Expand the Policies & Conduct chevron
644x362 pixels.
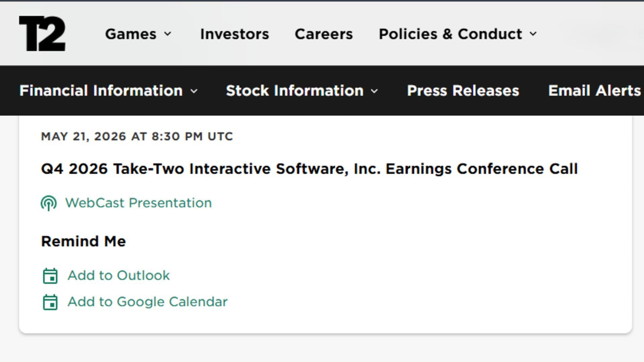(x=533, y=34)
